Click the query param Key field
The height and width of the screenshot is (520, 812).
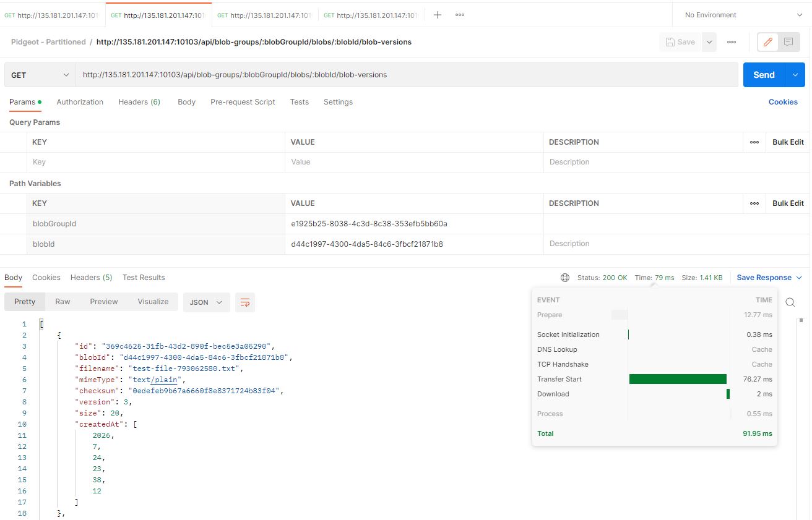(x=156, y=162)
